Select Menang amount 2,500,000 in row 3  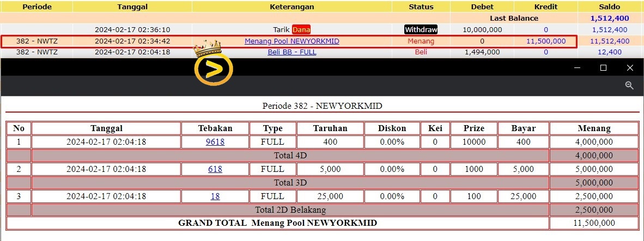tap(594, 196)
